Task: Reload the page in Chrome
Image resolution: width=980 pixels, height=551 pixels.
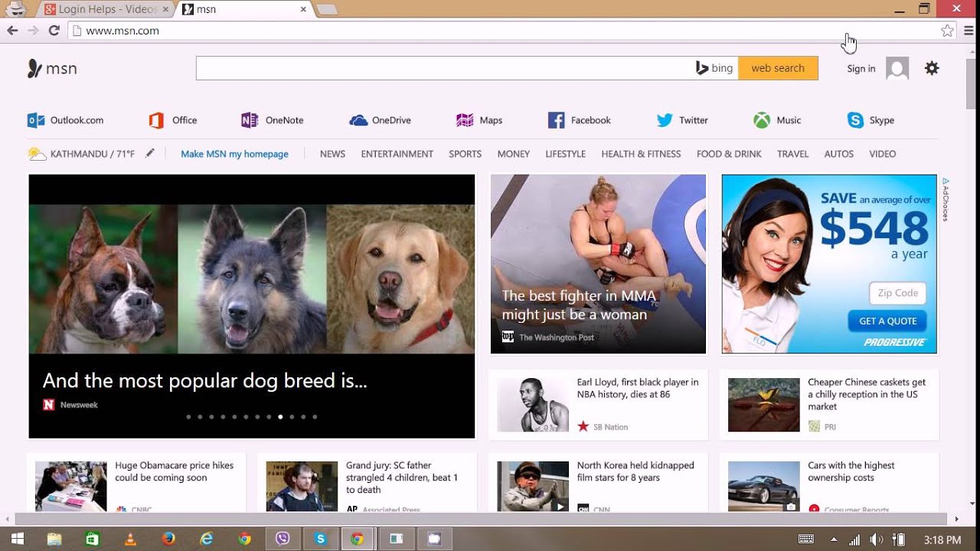Action: coord(54,31)
